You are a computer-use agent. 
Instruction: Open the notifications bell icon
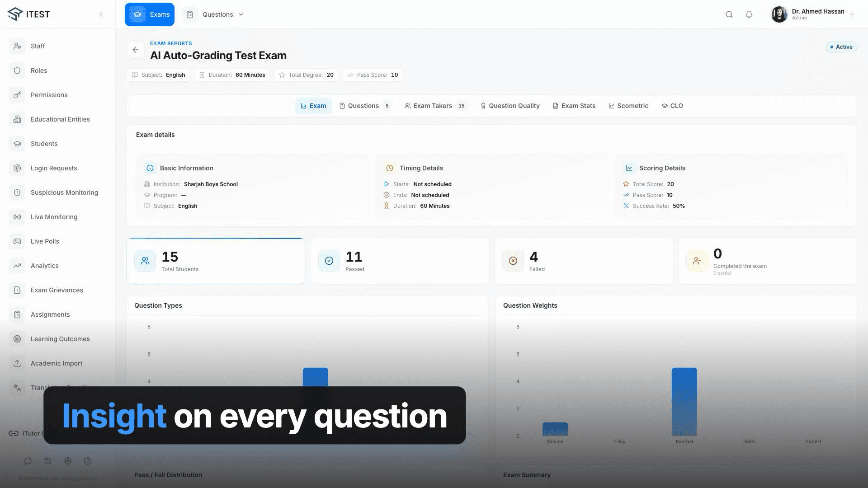(x=749, y=14)
